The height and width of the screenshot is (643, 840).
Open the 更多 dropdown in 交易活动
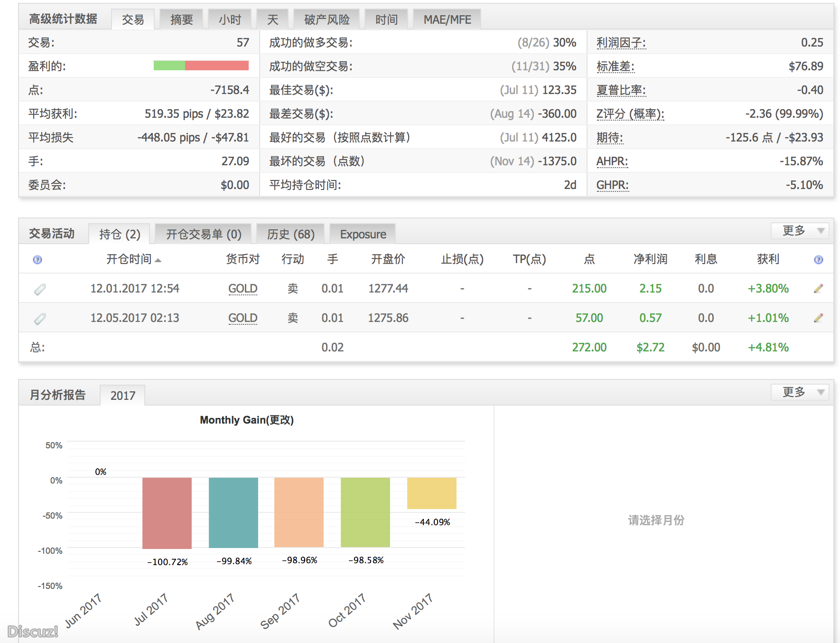[800, 231]
